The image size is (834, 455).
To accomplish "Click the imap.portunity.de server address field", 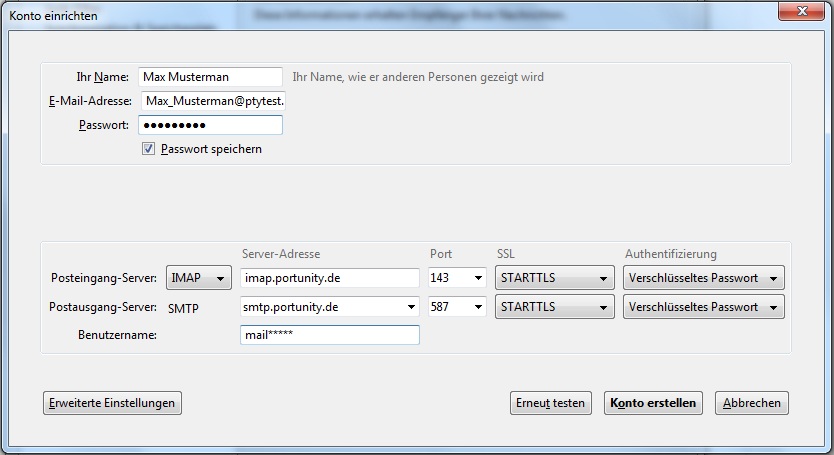I will tap(330, 278).
